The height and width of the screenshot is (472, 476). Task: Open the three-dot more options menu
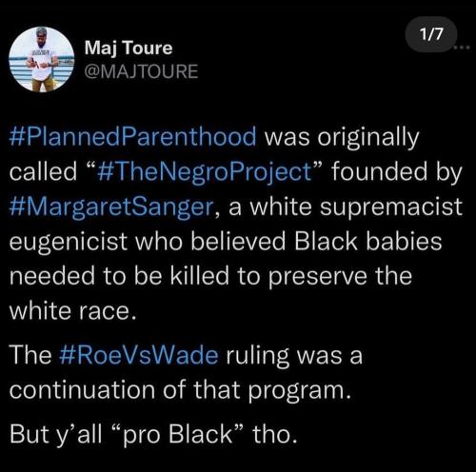(x=463, y=48)
